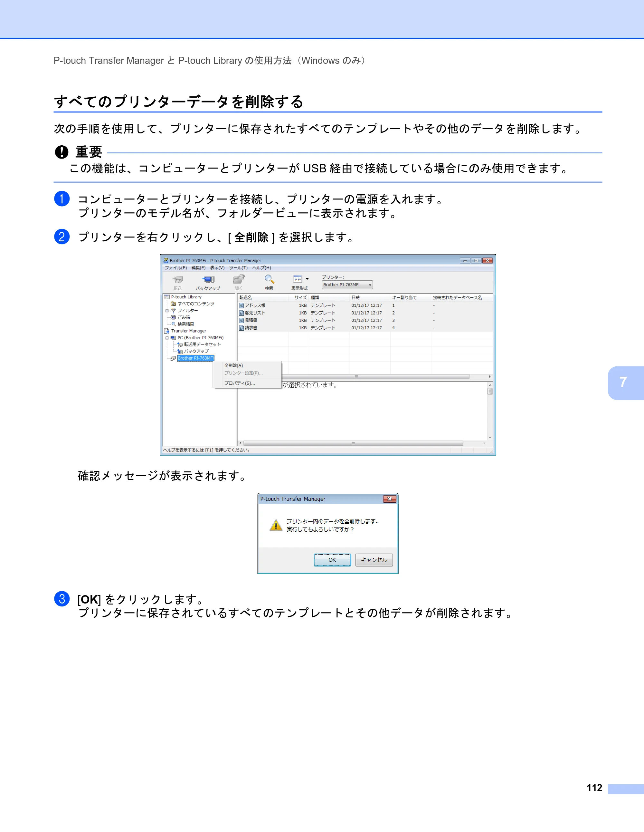Click the 請求書 template file icon

point(241,328)
